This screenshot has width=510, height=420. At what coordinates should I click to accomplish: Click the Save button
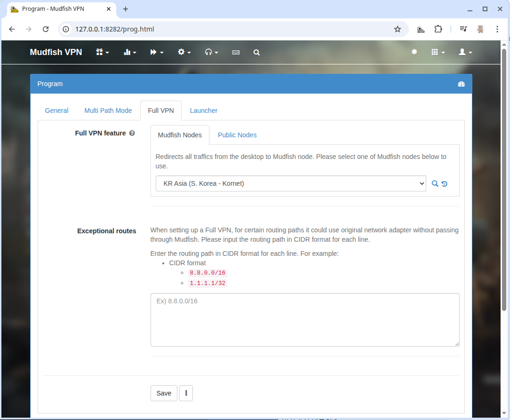click(x=164, y=393)
